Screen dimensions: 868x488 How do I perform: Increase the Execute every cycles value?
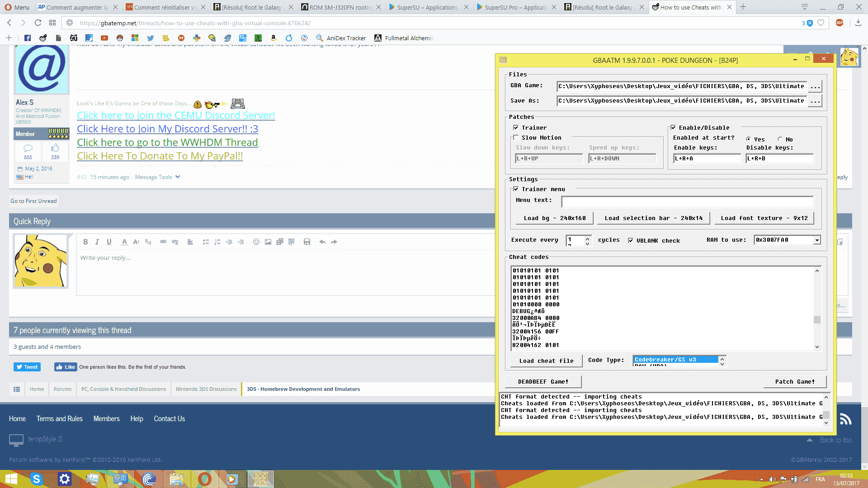[x=587, y=238]
